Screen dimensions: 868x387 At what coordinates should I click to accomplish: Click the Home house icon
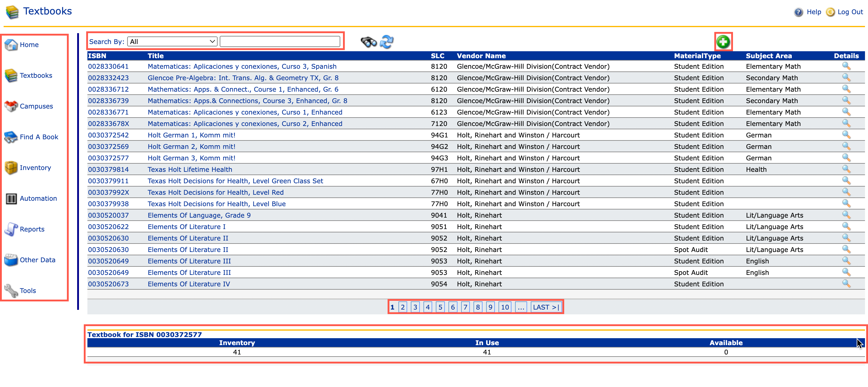coord(11,45)
